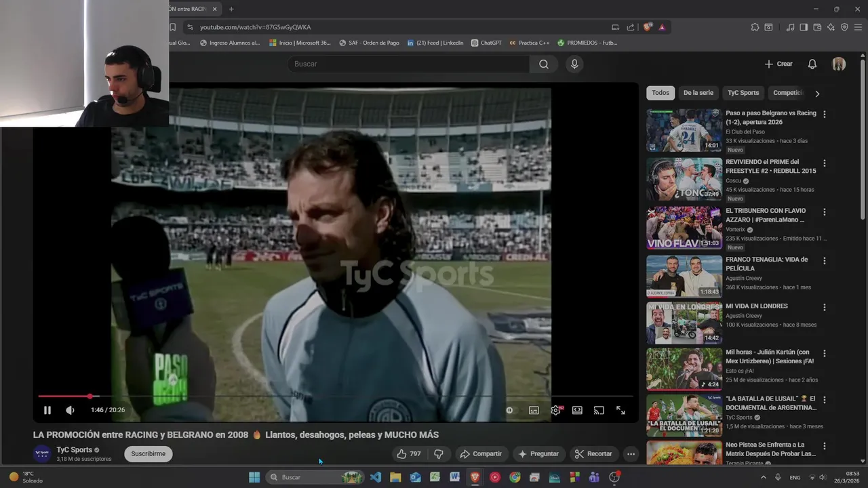Switch the player to theater mode

coord(577,410)
